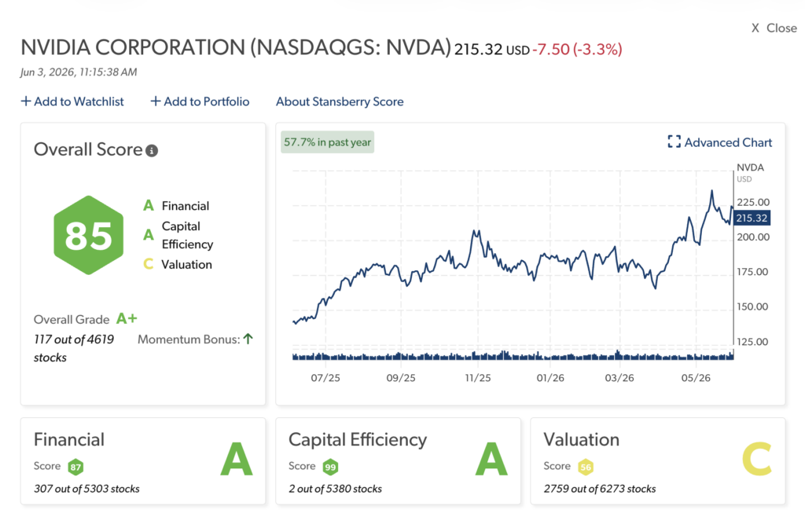
Task: Click the Momentum Bonus up arrow
Action: pyautogui.click(x=248, y=339)
